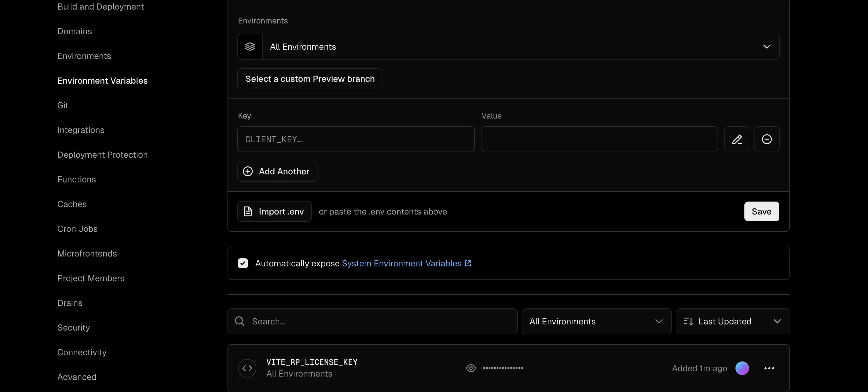
Task: Go to Domains settings section
Action: click(75, 31)
